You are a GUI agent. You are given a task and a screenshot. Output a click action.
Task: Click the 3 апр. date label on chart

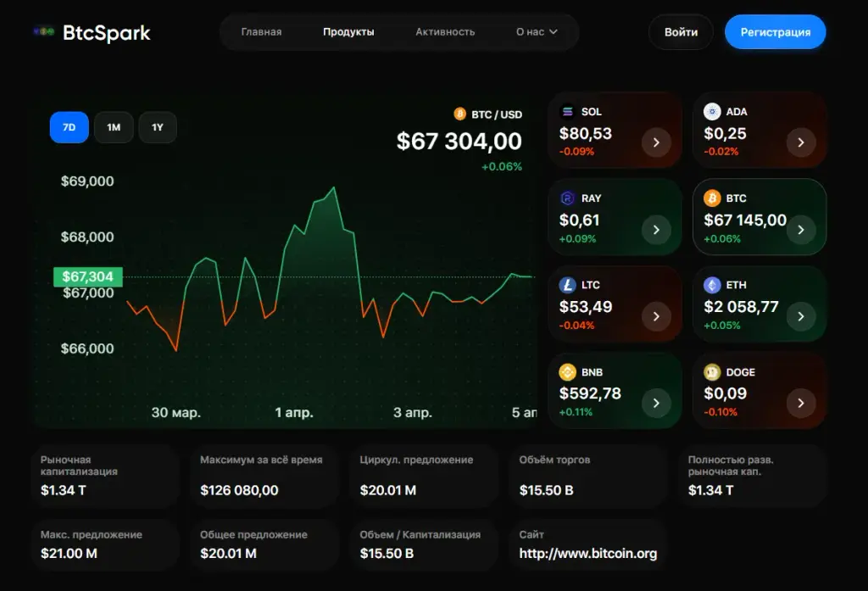click(413, 413)
